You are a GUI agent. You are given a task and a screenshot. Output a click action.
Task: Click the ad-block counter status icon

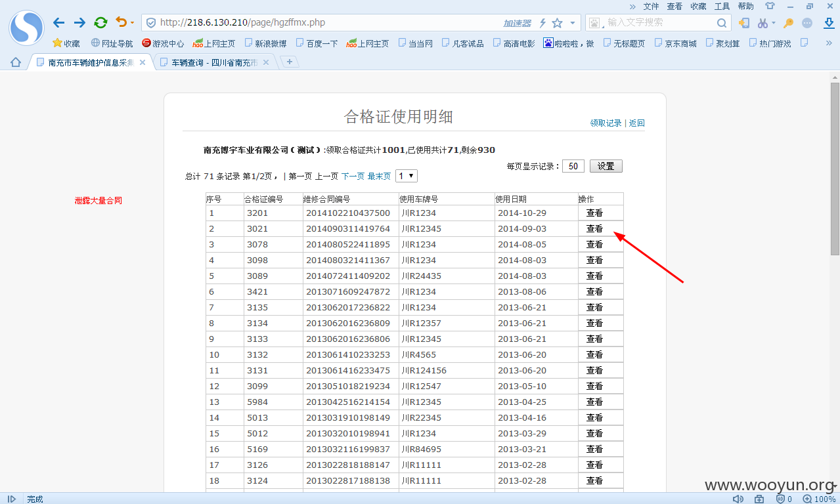784,499
